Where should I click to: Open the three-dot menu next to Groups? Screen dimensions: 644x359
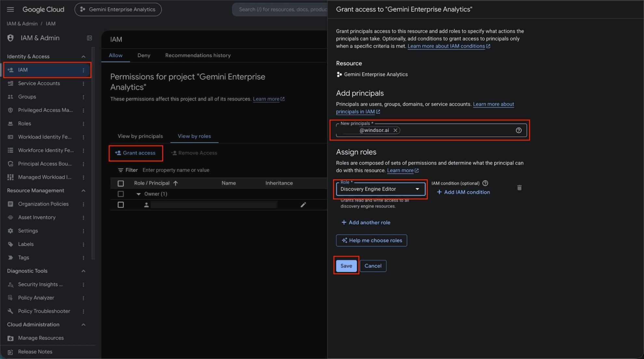(84, 97)
